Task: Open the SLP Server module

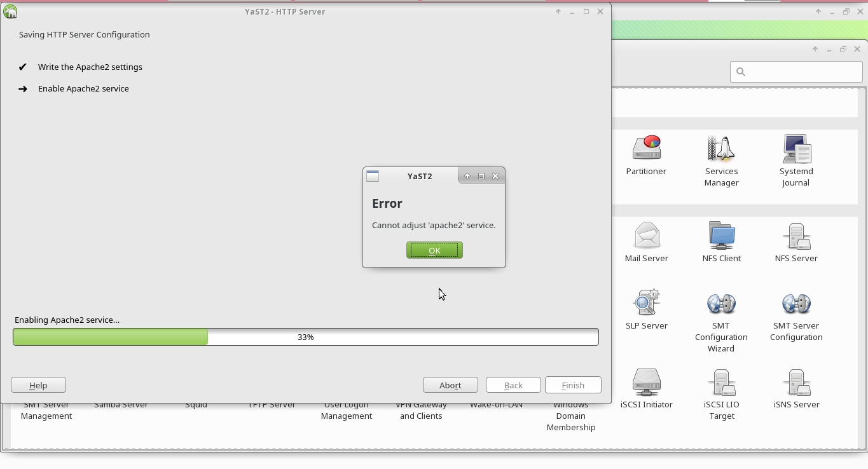Action: pos(646,310)
